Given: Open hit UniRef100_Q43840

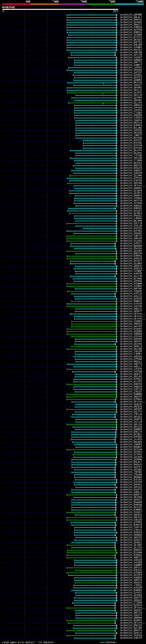Looking at the screenshot, I should [131, 22].
